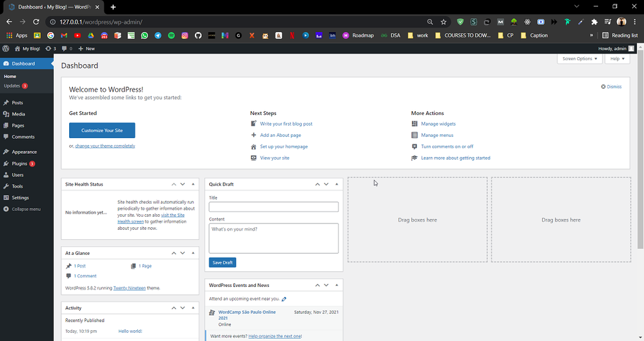This screenshot has width=644, height=341.
Task: Click the View your site link
Action: pyautogui.click(x=275, y=158)
